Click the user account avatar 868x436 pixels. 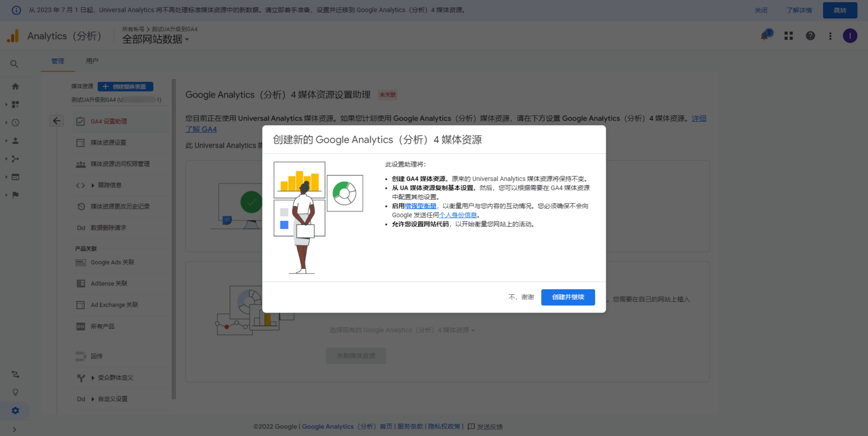tap(850, 36)
